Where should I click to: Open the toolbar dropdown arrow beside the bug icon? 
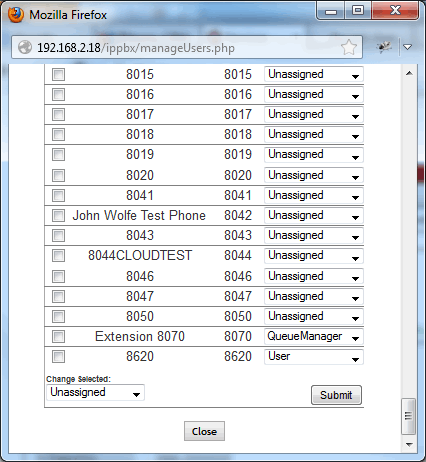[407, 47]
